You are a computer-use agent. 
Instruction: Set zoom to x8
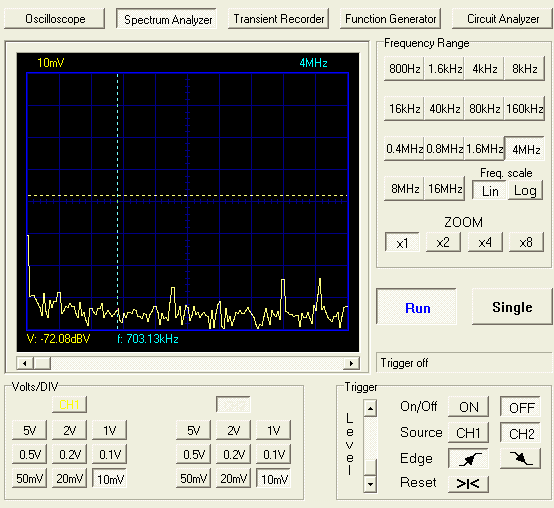tap(526, 242)
